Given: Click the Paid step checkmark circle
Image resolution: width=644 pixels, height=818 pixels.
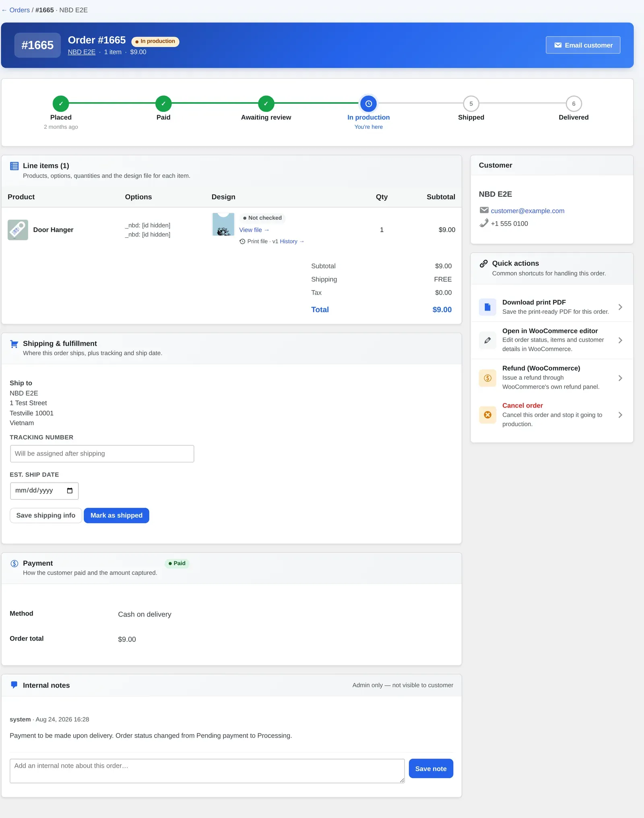Looking at the screenshot, I should pos(163,104).
